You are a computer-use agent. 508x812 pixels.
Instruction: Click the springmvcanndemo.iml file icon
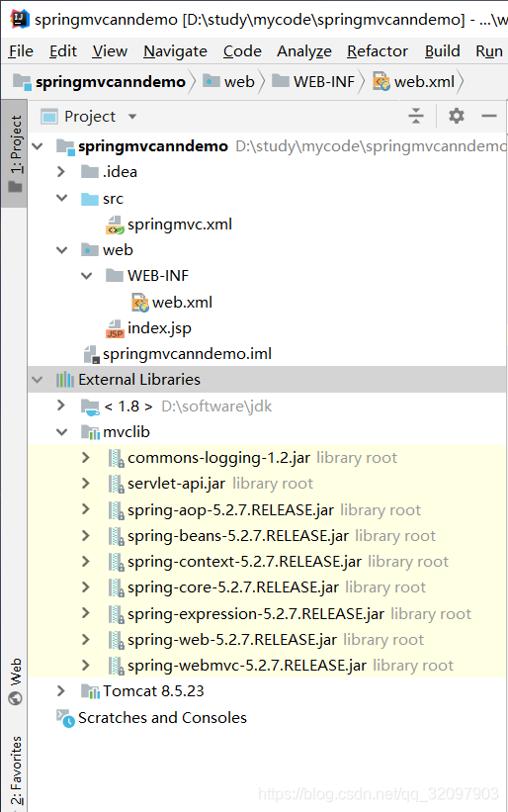[91, 355]
